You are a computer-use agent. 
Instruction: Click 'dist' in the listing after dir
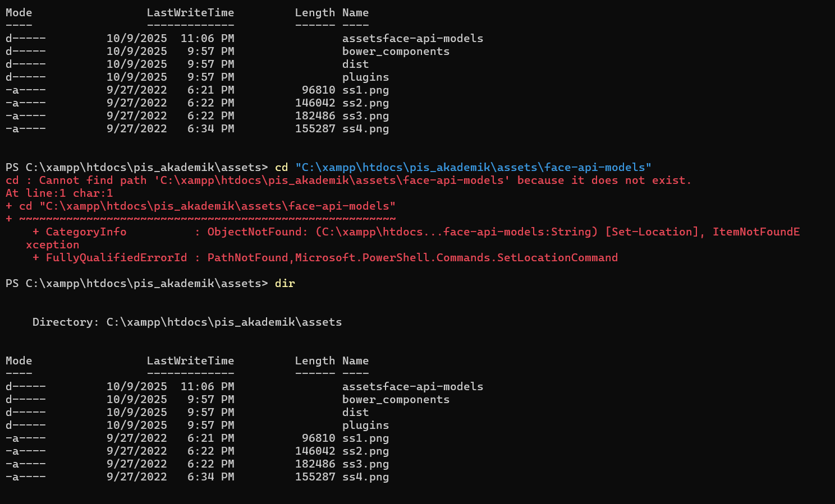click(356, 412)
